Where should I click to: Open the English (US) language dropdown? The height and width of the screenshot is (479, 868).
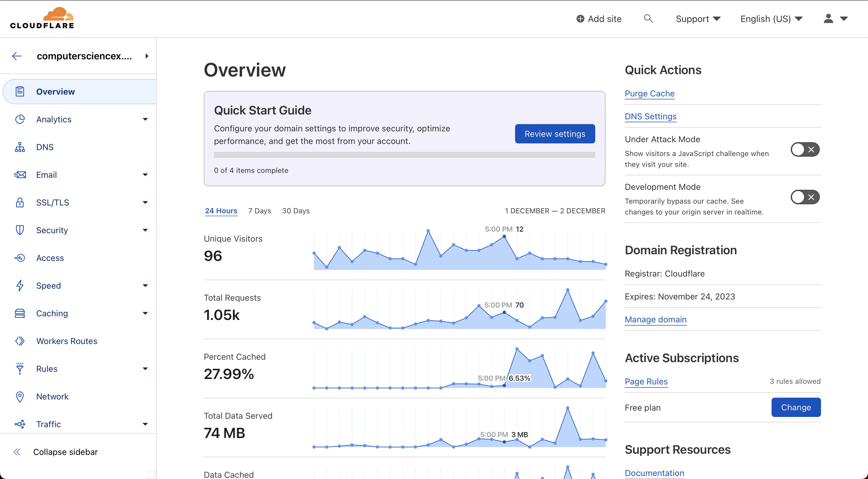click(771, 19)
